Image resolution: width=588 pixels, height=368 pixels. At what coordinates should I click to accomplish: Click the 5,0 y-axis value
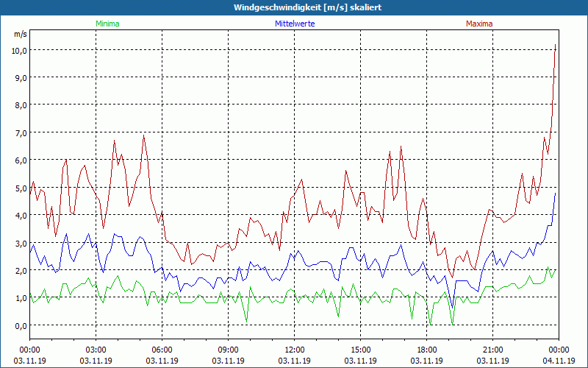[x=21, y=188]
